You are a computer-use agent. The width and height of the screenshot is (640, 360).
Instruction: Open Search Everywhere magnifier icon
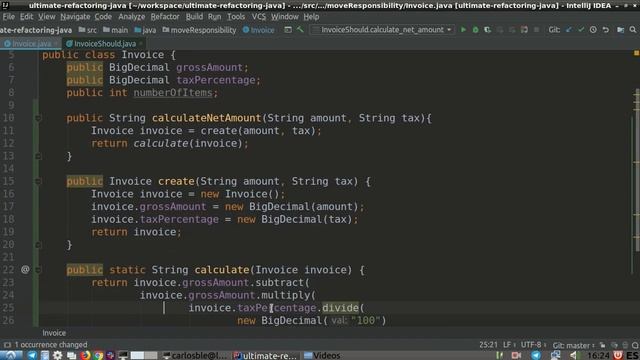point(633,30)
